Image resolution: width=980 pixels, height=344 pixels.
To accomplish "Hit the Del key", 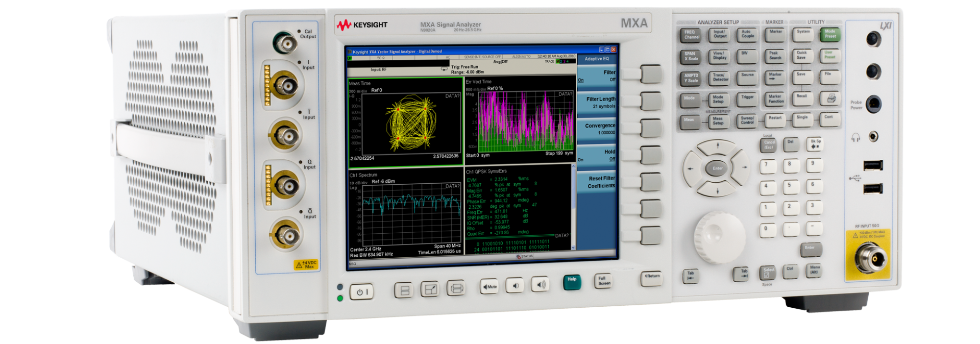I will [791, 144].
